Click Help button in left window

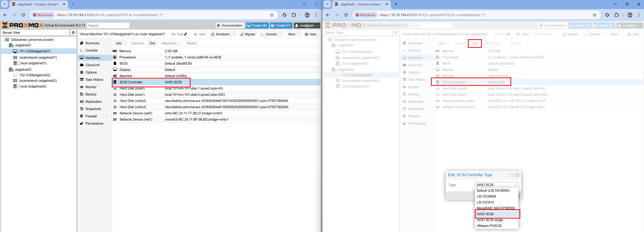310,34
